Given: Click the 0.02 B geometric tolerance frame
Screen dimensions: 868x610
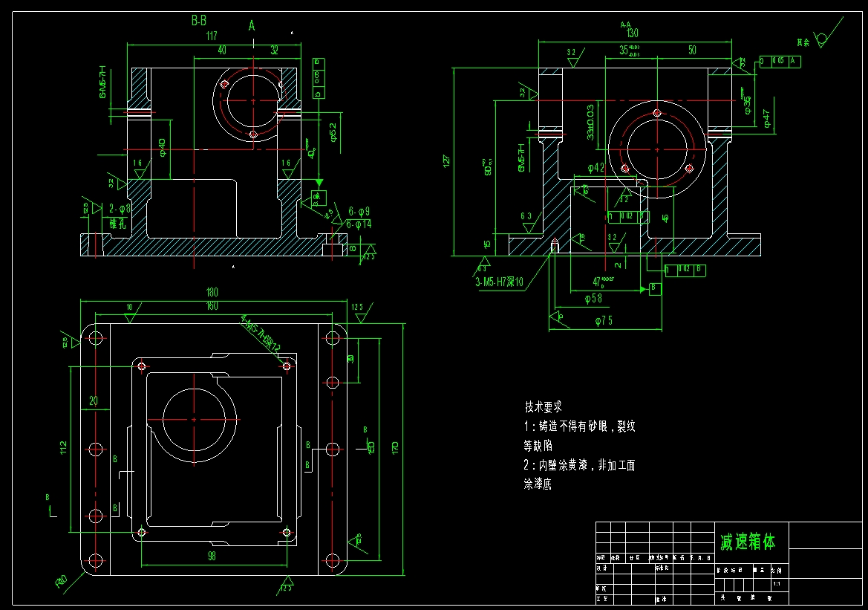Looking at the screenshot, I should click(x=685, y=270).
